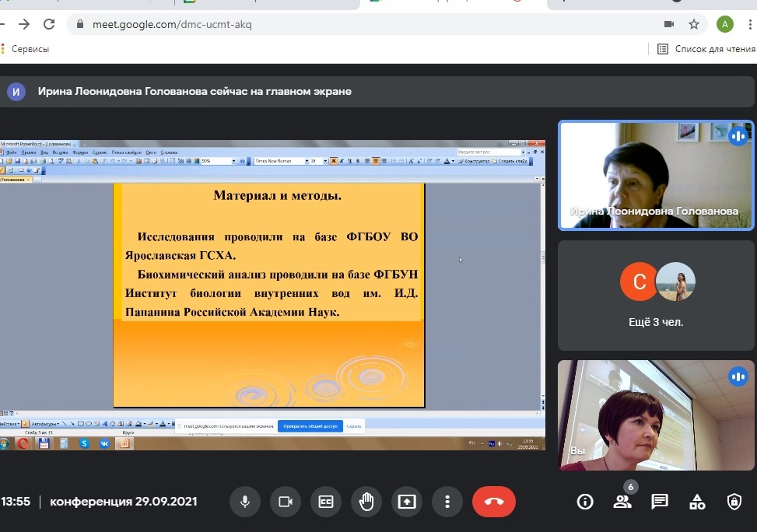This screenshot has height=532, width=757.
Task: Open host controls shield icon
Action: coord(734,502)
